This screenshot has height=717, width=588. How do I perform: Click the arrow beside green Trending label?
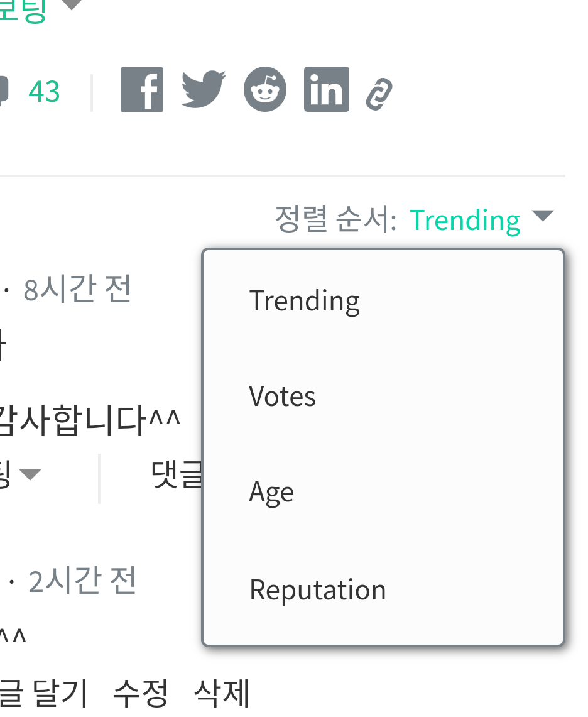point(542,217)
